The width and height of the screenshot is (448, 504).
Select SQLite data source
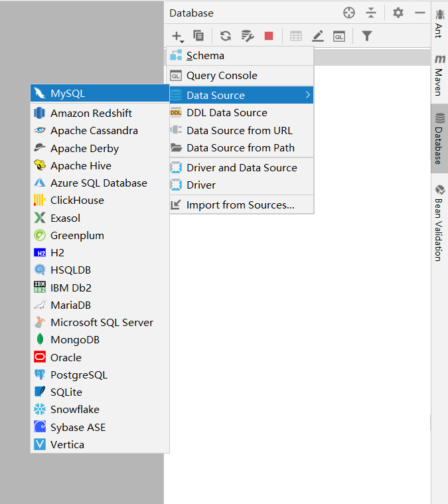100,392
